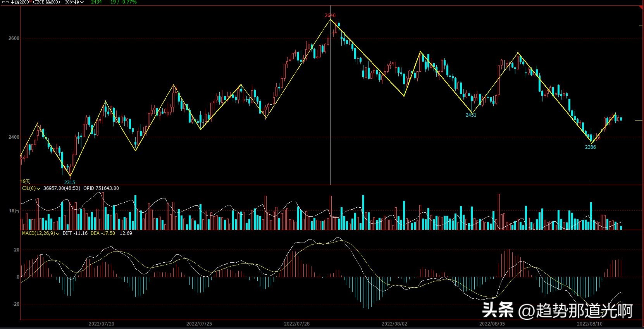Viewport: 644px width, 329px height.
Task: Click the 2451 swing low label
Action: point(471,115)
